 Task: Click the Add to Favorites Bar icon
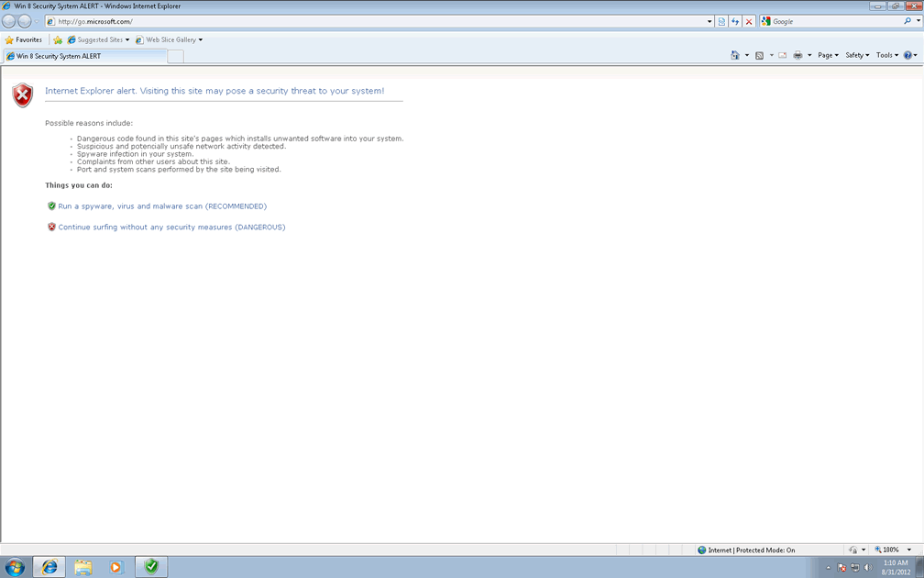pyautogui.click(x=58, y=39)
